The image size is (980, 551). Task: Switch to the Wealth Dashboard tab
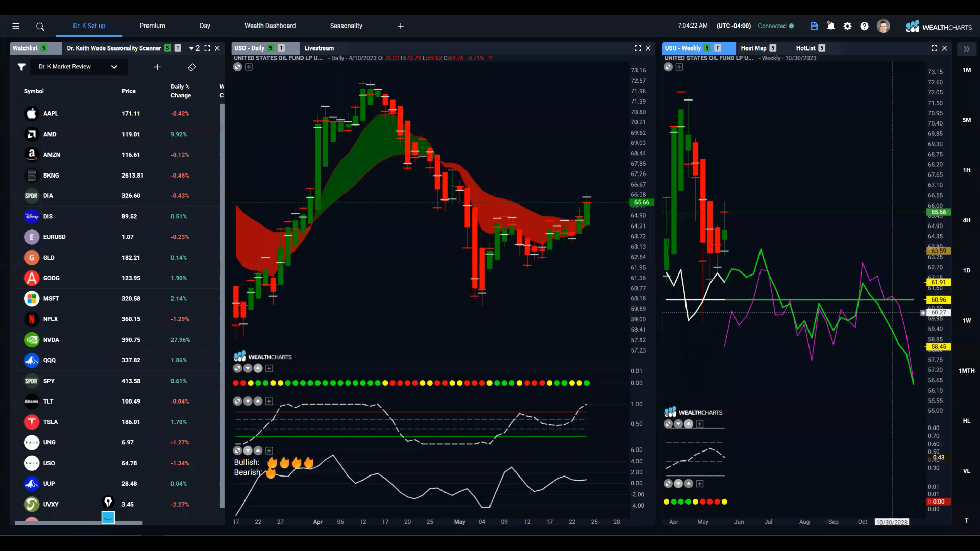(270, 26)
